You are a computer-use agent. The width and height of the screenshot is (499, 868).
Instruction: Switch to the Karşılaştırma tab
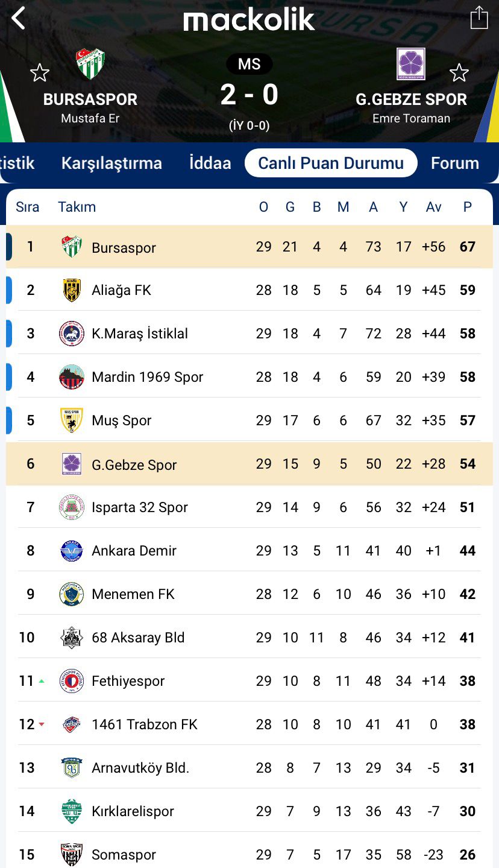[x=111, y=163]
